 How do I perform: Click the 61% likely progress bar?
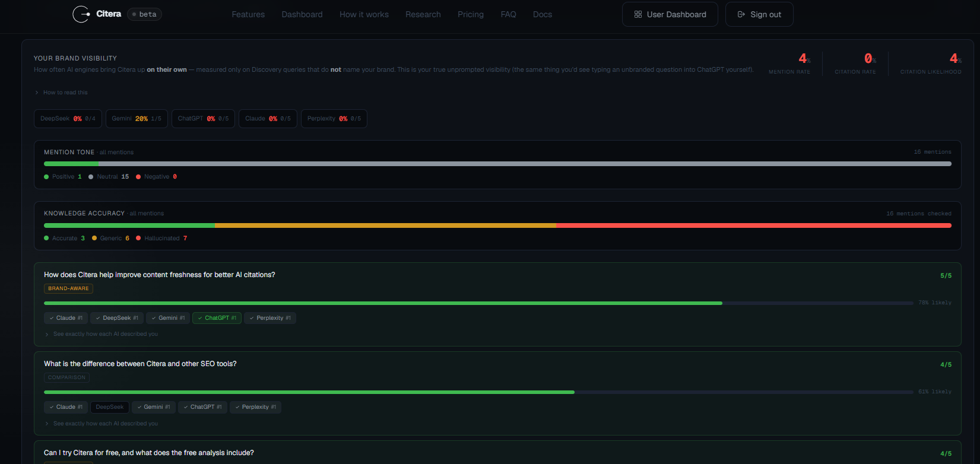pyautogui.click(x=478, y=392)
